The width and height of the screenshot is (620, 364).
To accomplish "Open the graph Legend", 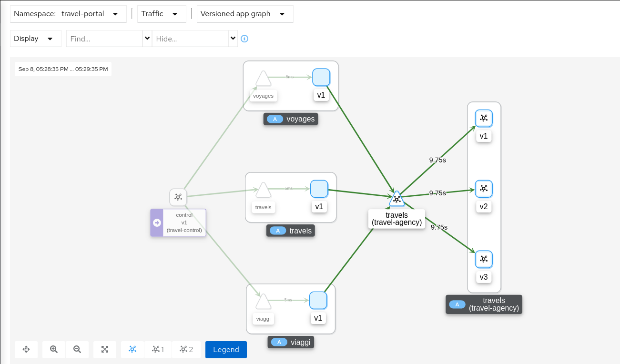I will [x=226, y=349].
